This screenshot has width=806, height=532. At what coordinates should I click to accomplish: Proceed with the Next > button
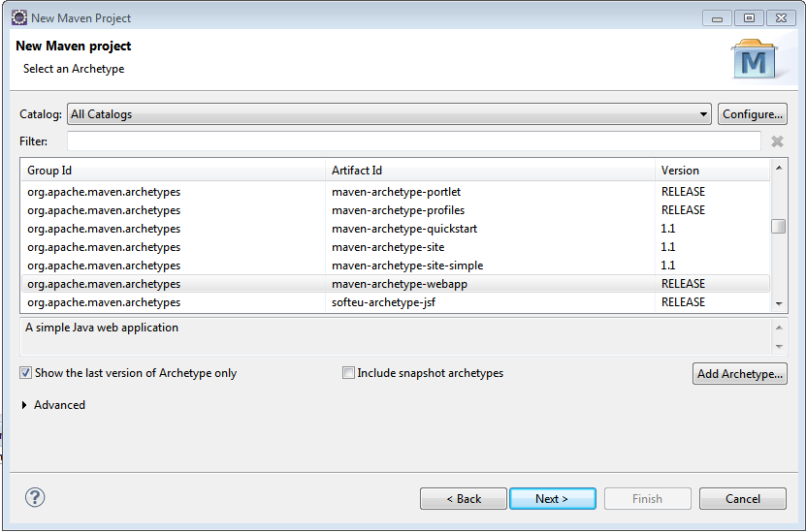(x=553, y=499)
